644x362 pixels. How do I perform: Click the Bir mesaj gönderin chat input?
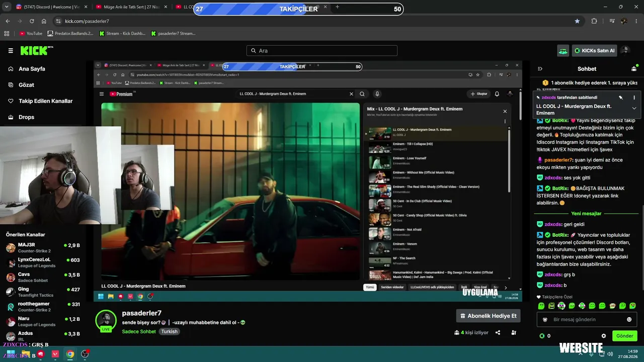tap(586, 319)
